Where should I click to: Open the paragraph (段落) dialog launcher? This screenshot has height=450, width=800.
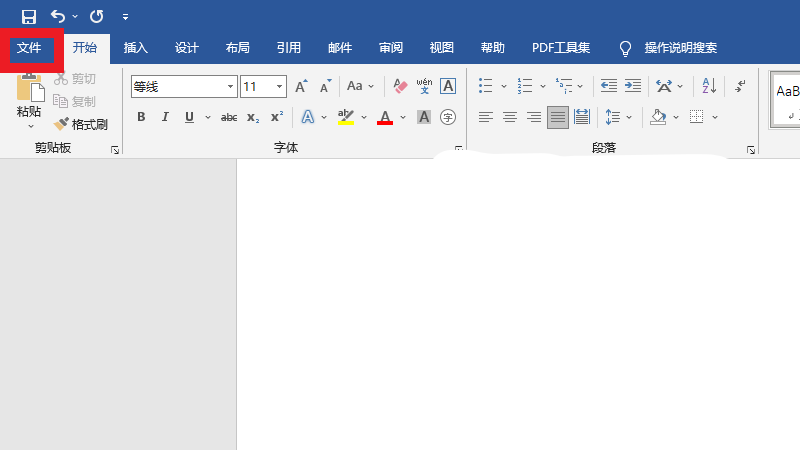pyautogui.click(x=750, y=150)
